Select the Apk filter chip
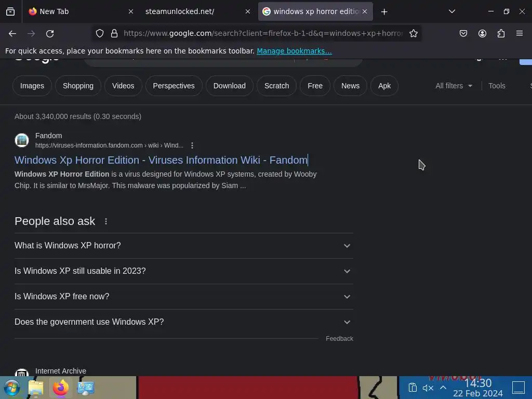This screenshot has height=399, width=532. tap(384, 86)
